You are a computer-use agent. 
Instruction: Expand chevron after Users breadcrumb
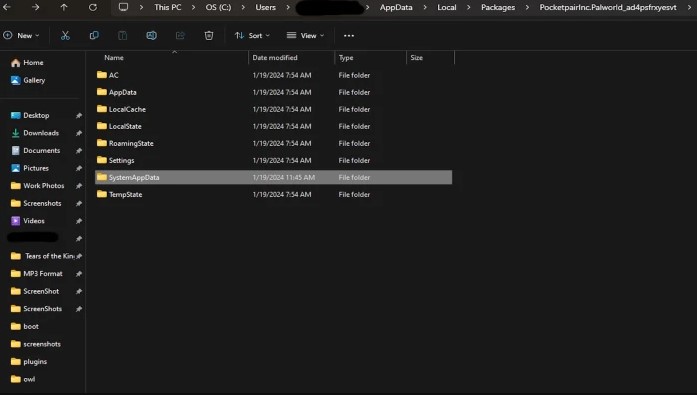tap(288, 8)
